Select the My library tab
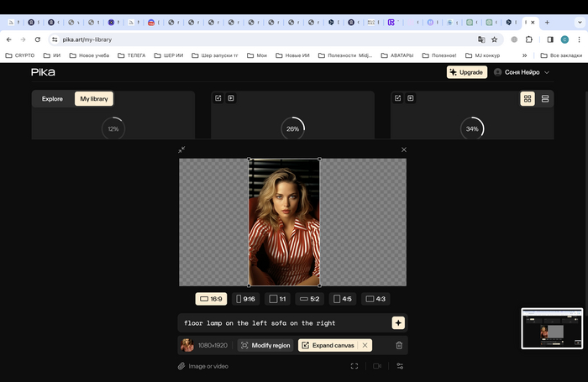Viewport: 588px width, 382px height. coord(93,99)
